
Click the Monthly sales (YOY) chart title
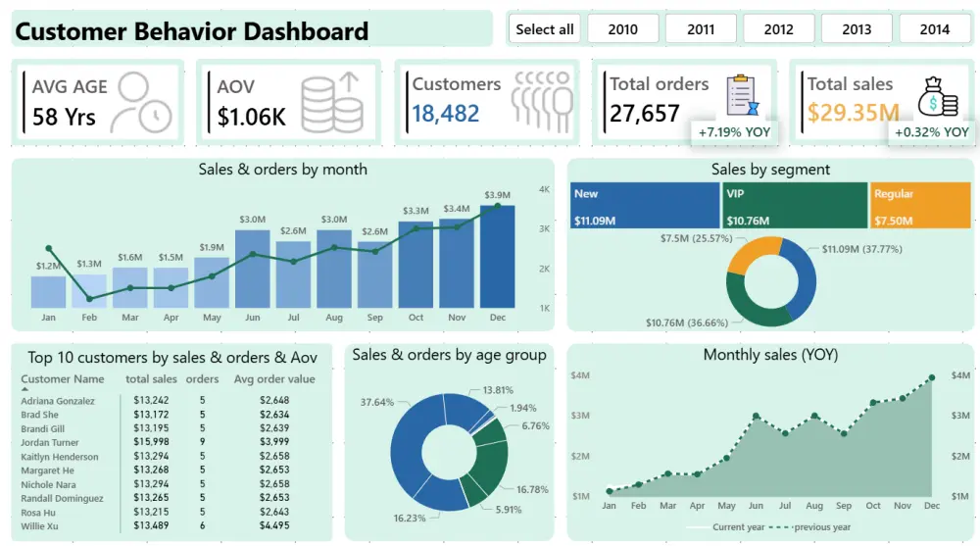pos(770,355)
